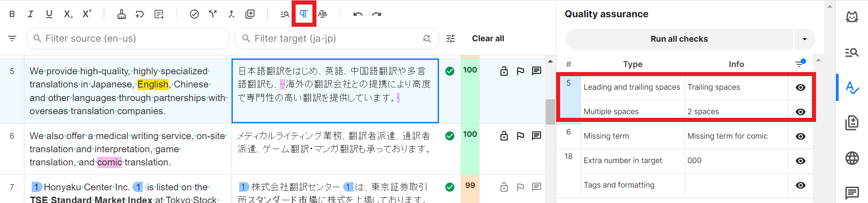
Task: Toggle eye icon for Missing term issue
Action: click(x=800, y=136)
